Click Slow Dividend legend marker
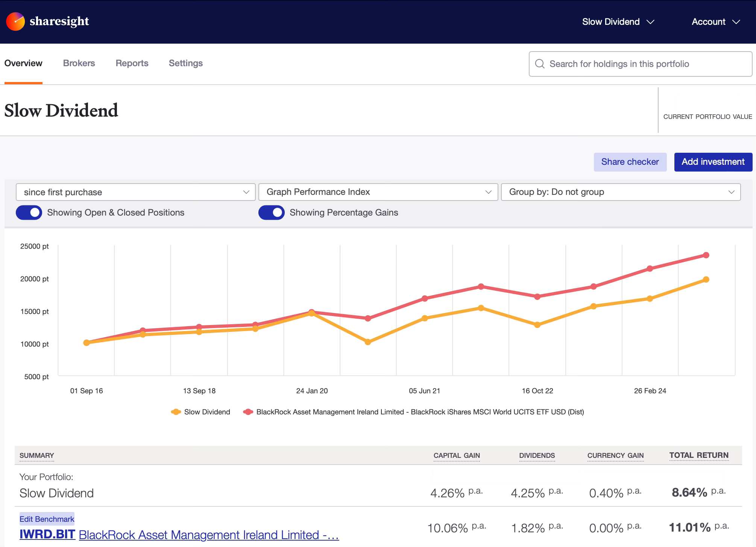756x547 pixels. [x=176, y=412]
